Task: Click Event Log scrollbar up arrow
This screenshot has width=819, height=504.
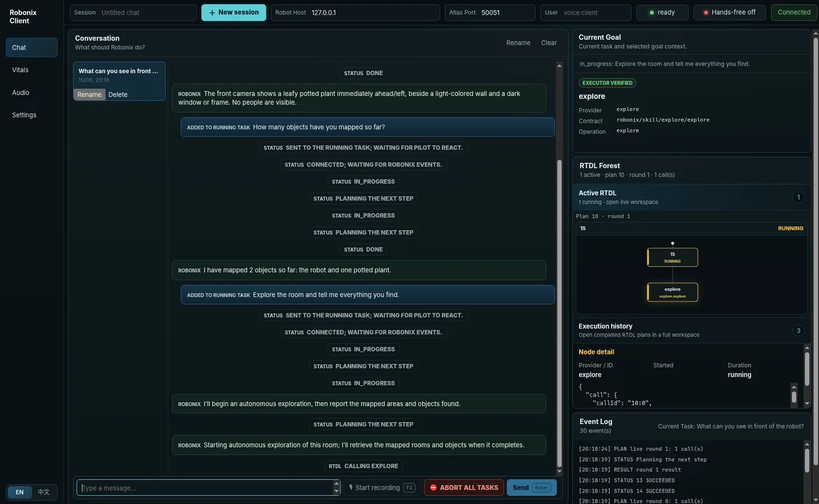Action: click(807, 444)
